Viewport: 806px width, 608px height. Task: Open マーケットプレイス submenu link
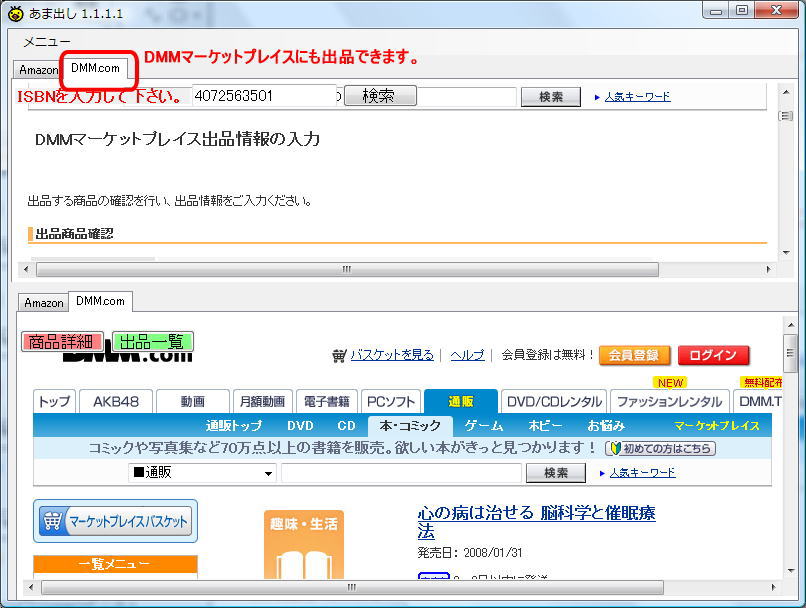coord(717,426)
